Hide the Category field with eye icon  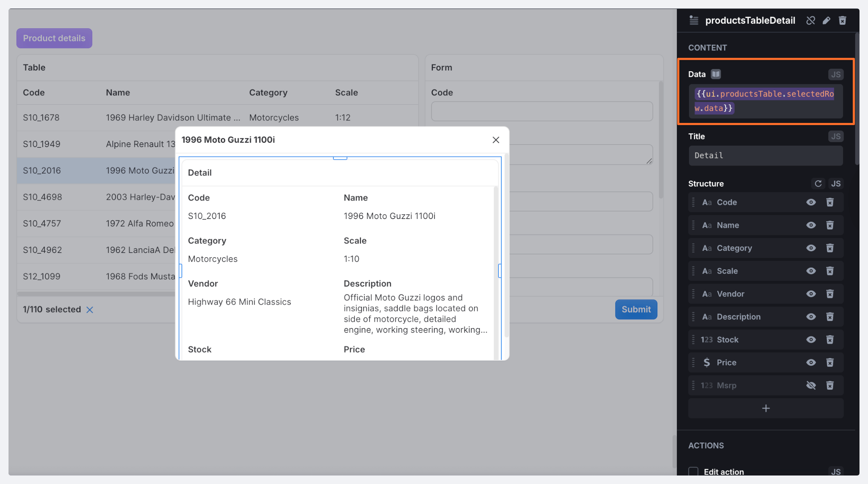[811, 248]
